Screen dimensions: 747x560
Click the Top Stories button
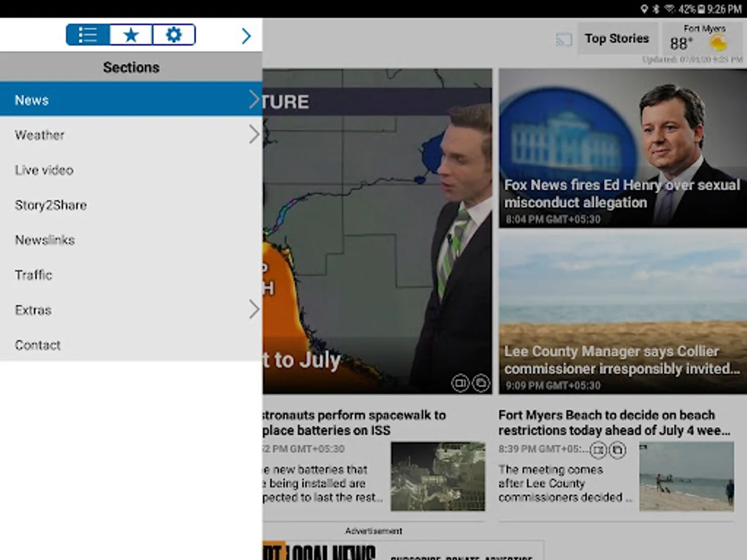tap(617, 39)
